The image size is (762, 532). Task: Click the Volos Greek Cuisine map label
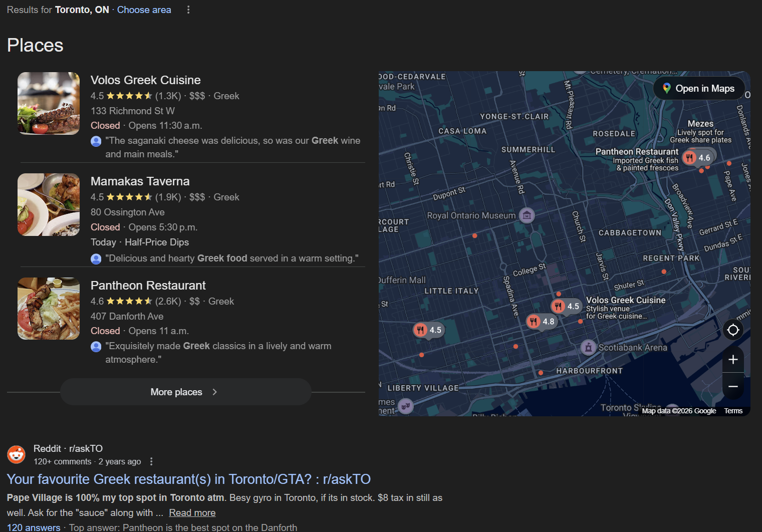626,300
